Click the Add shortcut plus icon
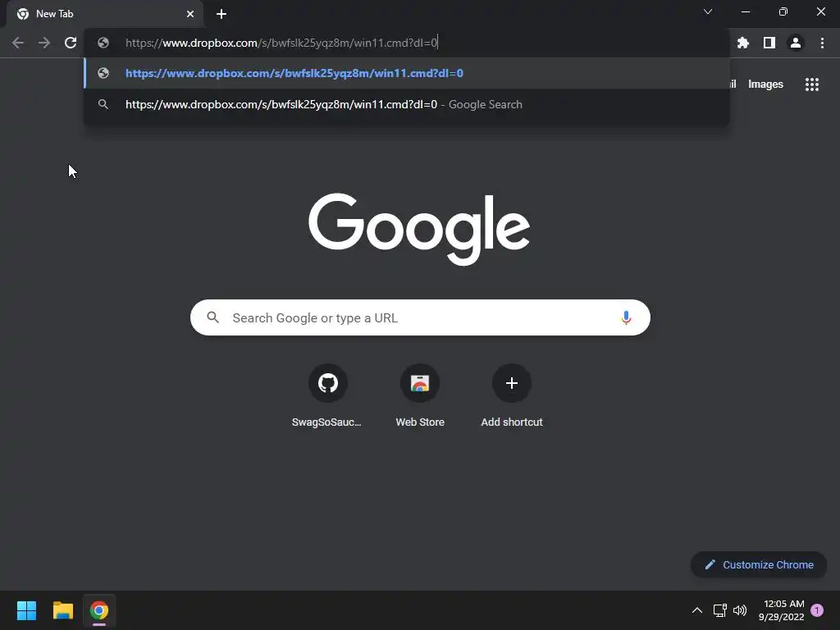840x630 pixels. click(512, 383)
